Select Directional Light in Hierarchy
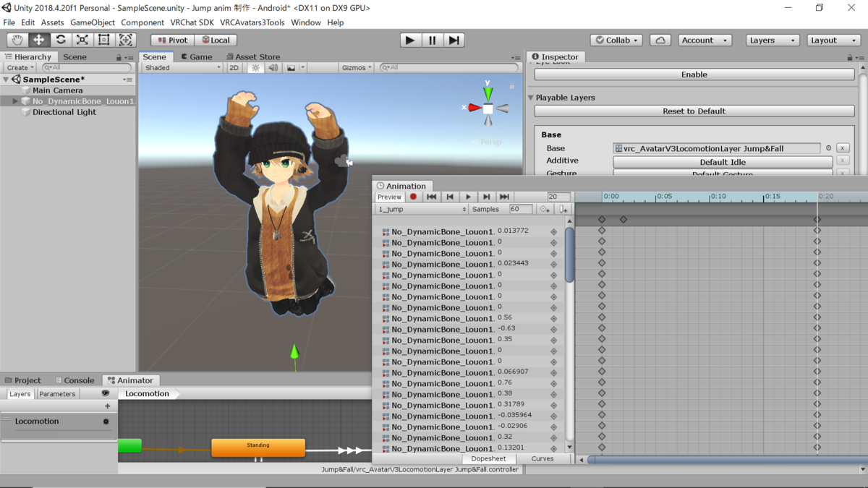Viewport: 868px width, 488px height. pyautogui.click(x=64, y=112)
